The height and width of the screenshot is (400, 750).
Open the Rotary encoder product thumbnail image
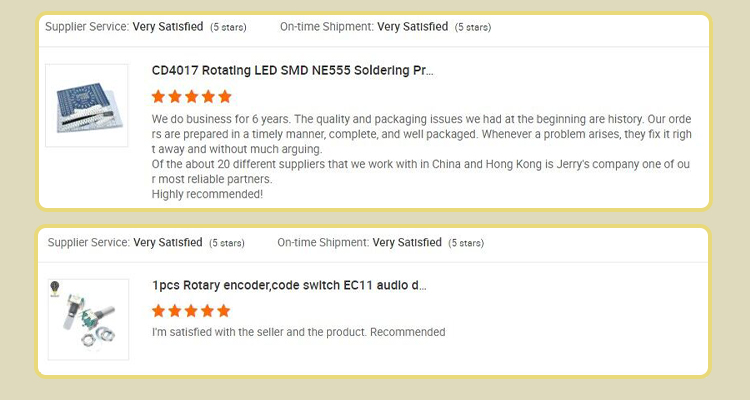(88, 318)
